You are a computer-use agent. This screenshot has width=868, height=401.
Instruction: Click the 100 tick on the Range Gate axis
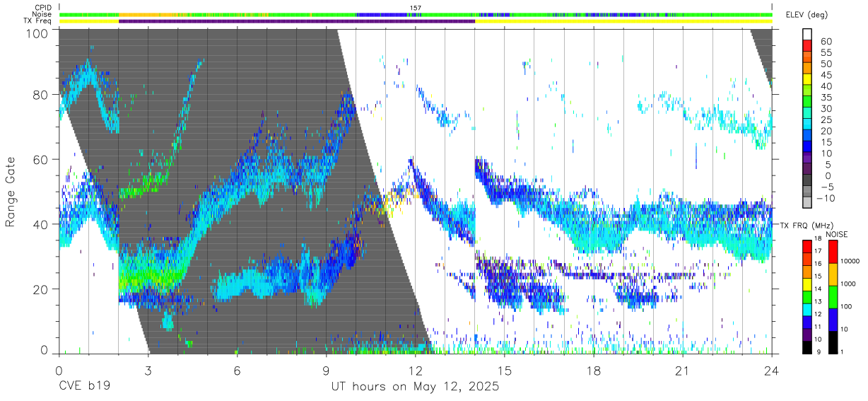(37, 33)
